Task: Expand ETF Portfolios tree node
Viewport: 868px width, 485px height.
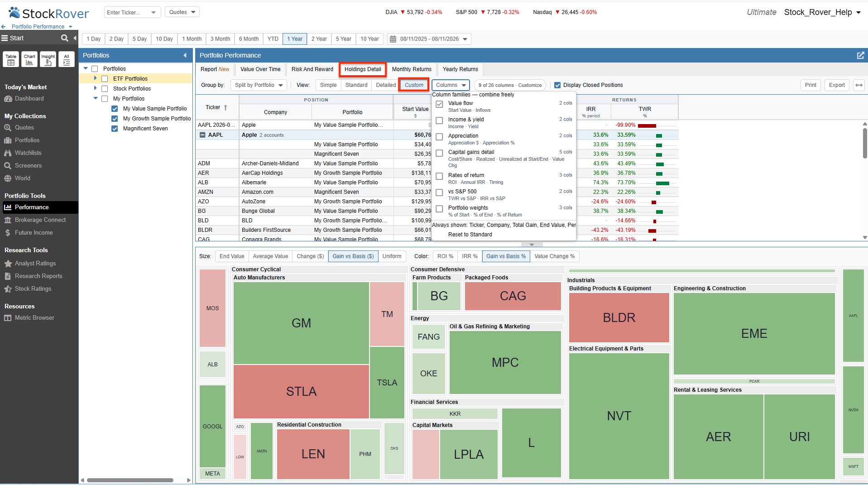Action: 95,78
